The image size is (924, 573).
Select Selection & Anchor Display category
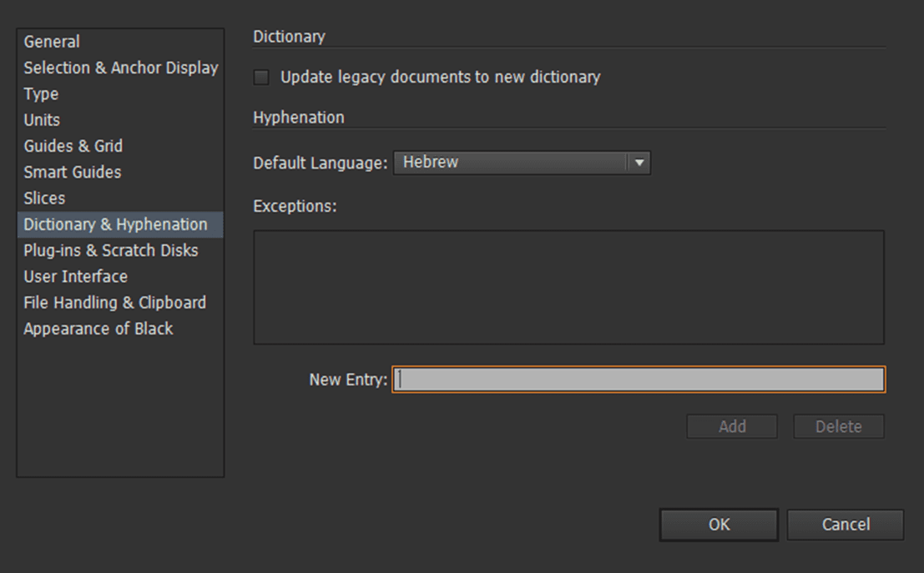(x=121, y=68)
